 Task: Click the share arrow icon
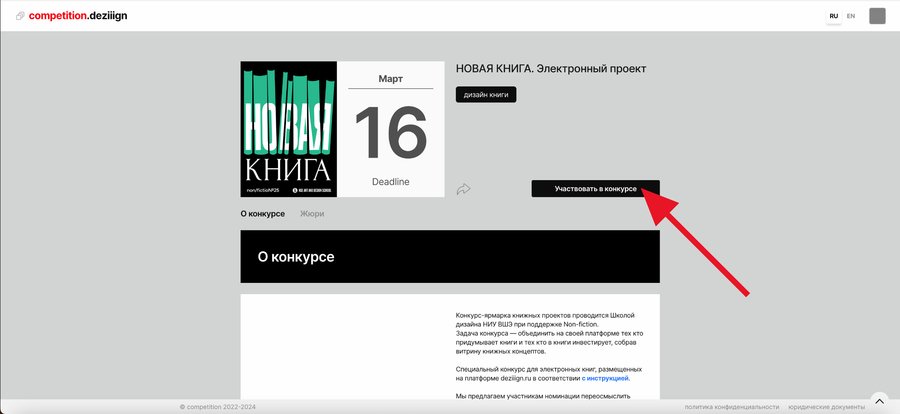click(x=463, y=189)
